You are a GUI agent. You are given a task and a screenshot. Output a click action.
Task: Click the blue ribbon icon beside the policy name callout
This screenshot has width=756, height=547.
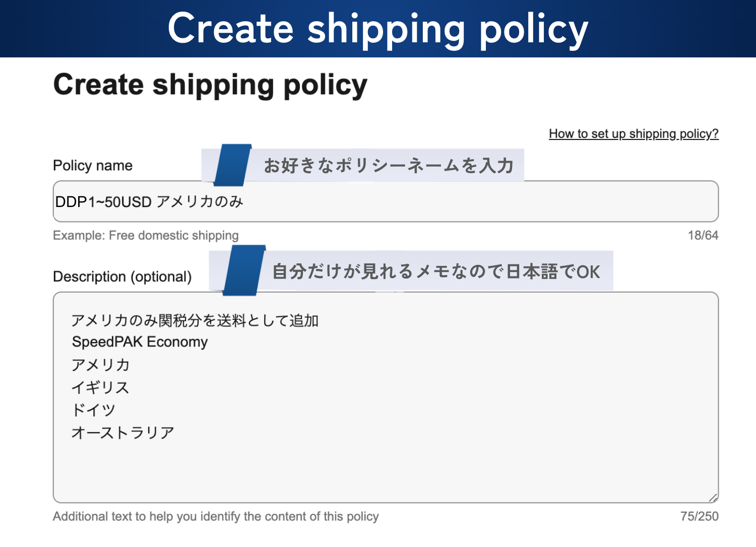point(232,165)
